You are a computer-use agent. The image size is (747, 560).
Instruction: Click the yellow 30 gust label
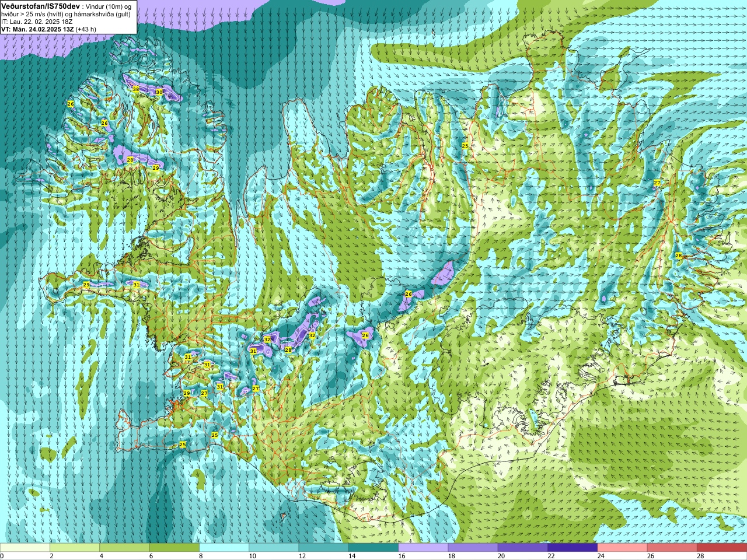pyautogui.click(x=159, y=92)
